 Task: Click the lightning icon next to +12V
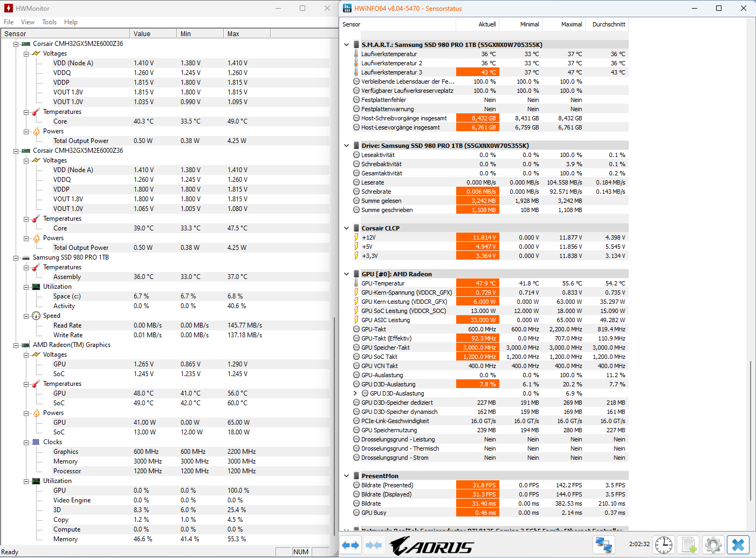356,237
